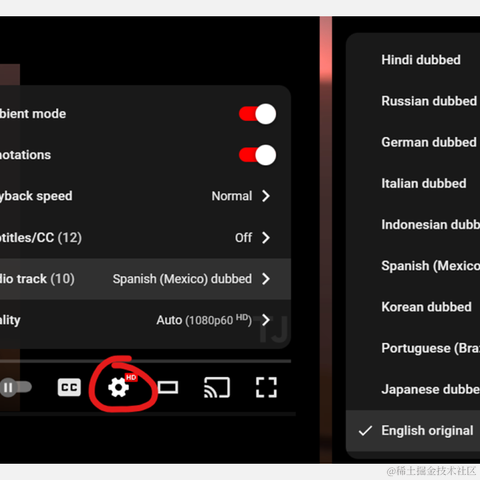Click the chevron next to Normal
Image resolution: width=480 pixels, height=480 pixels.
[266, 196]
